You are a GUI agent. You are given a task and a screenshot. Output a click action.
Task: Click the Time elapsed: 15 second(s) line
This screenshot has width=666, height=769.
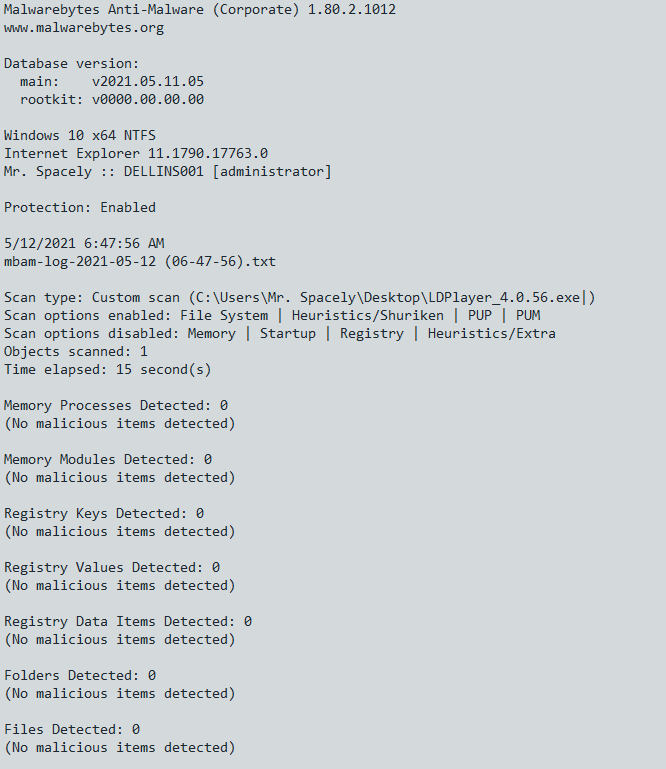(108, 370)
